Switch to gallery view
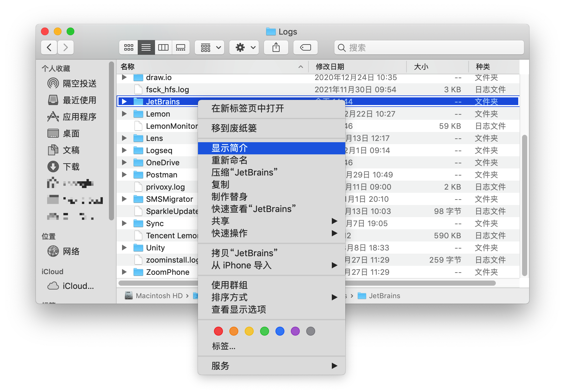The height and width of the screenshot is (392, 565). click(x=181, y=47)
